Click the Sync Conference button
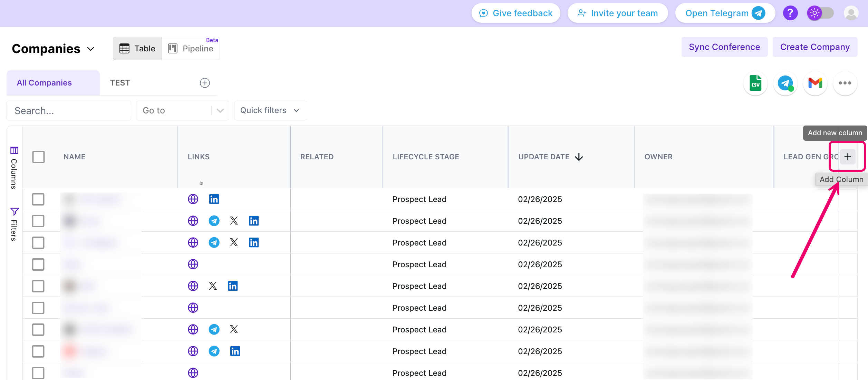Screen dimensions: 868x380 click(x=724, y=47)
